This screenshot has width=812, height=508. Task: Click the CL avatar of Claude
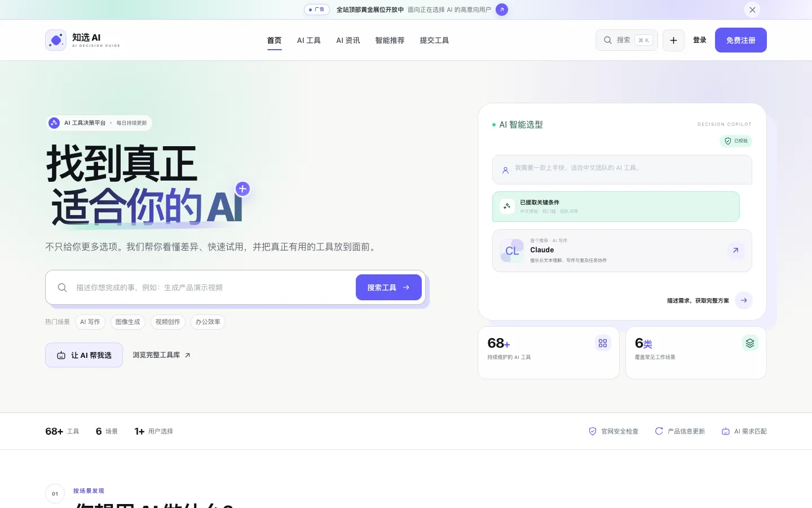512,251
